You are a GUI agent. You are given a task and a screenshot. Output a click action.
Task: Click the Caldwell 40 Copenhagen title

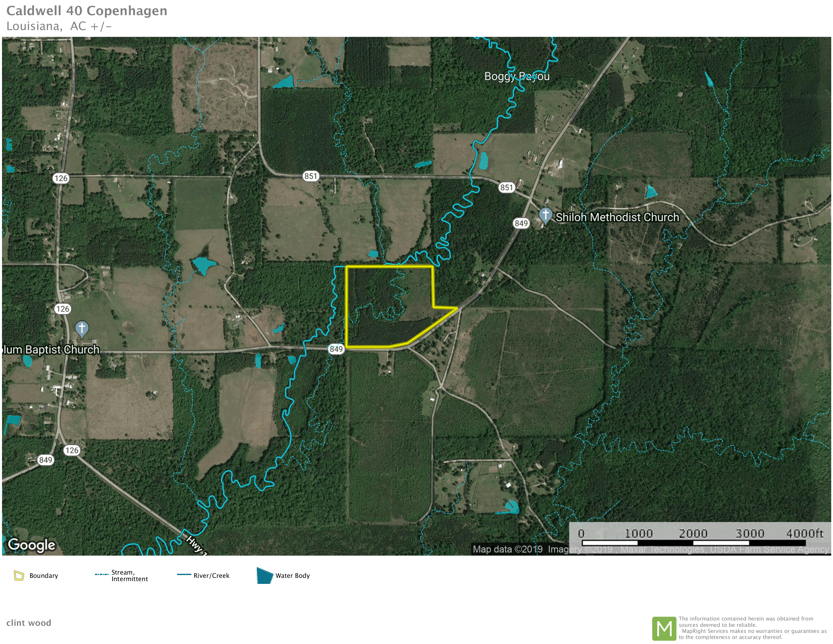point(87,11)
